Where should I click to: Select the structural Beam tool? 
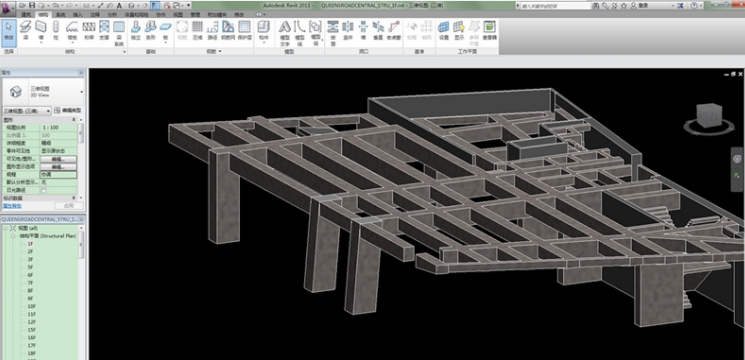tap(25, 30)
